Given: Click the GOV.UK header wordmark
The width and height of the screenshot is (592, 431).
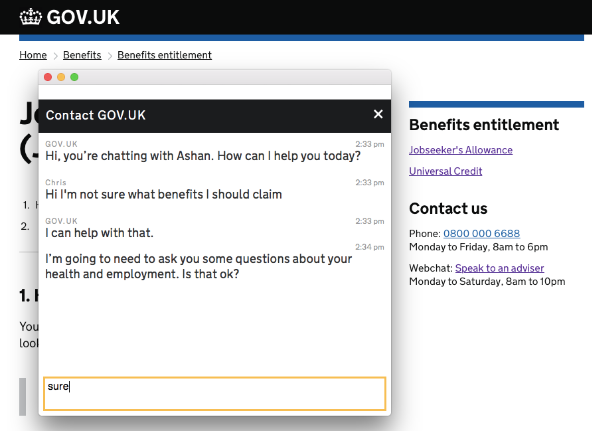Looking at the screenshot, I should [x=83, y=17].
